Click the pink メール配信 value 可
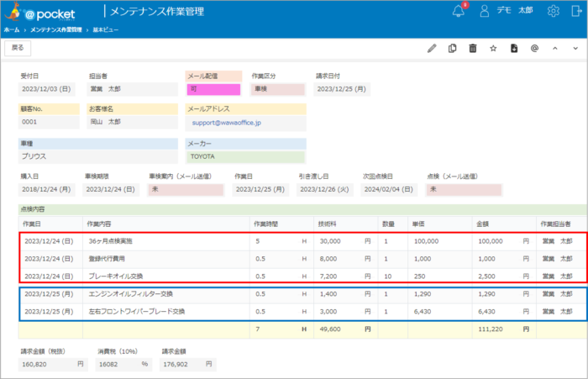This screenshot has height=379, width=588. (213, 89)
